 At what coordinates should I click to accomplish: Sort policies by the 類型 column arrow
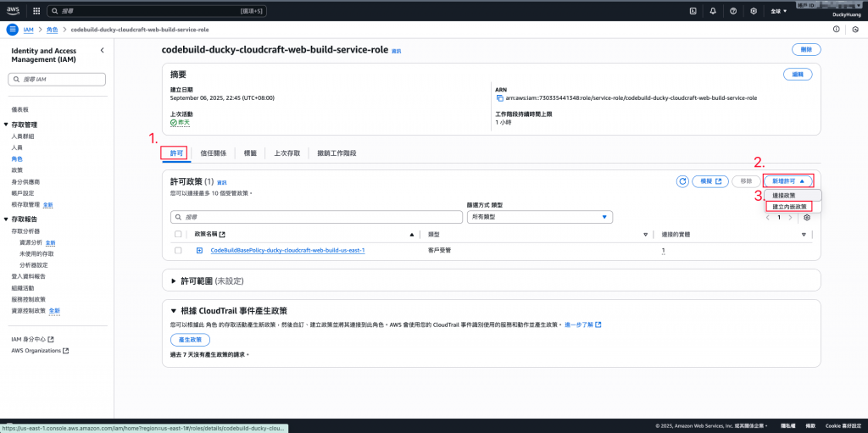[645, 235]
